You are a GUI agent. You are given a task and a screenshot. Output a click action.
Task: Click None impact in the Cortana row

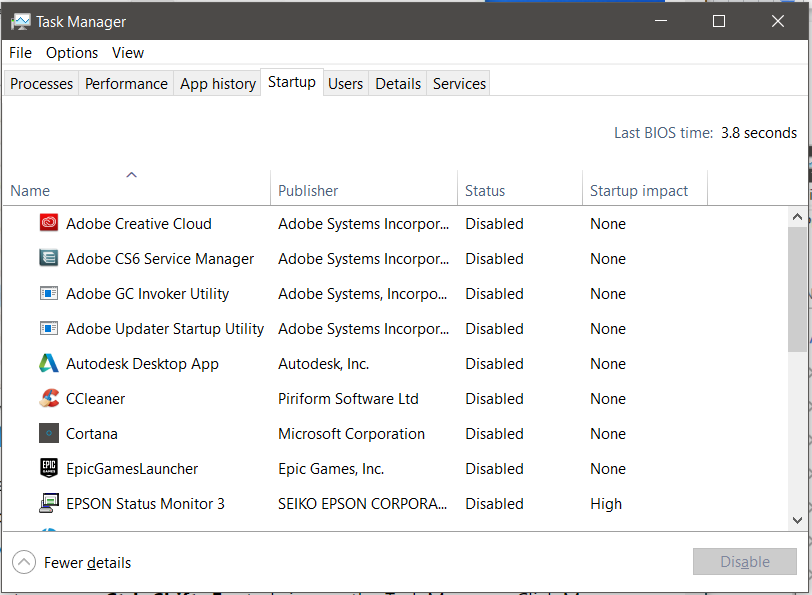[608, 434]
